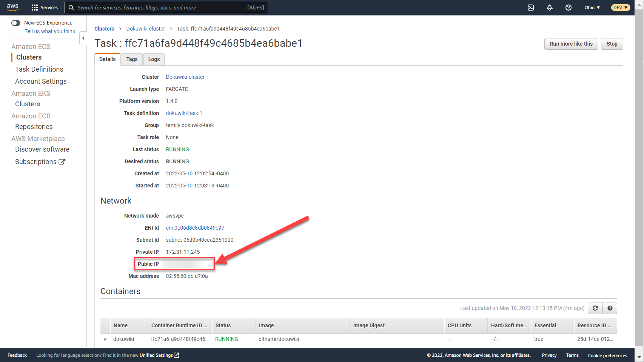Select subnet-06d0b40cea23510d0 text

pyautogui.click(x=199, y=240)
